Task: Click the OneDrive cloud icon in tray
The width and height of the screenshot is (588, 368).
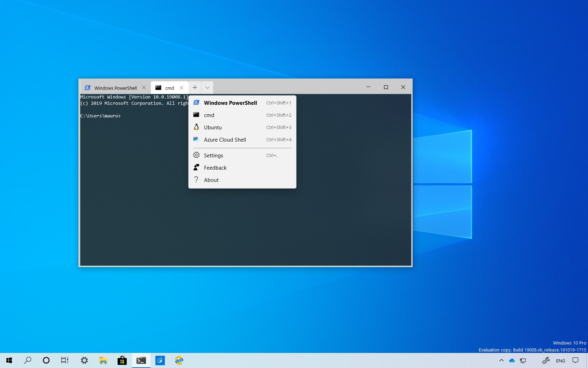Action: coord(512,360)
